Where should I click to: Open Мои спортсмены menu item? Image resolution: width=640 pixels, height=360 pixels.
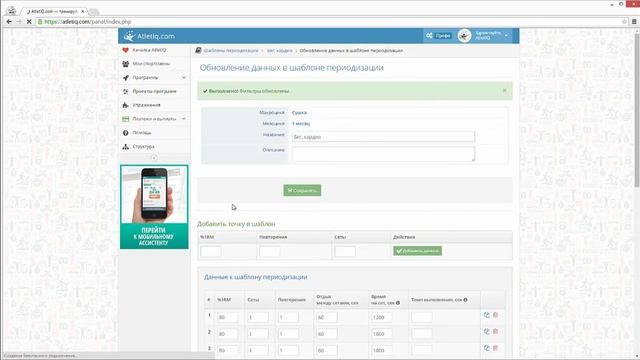coord(151,64)
